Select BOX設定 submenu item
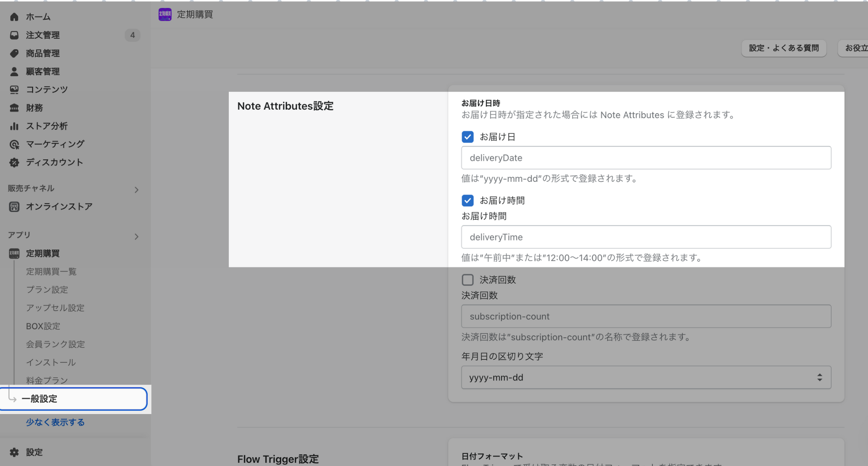This screenshot has height=466, width=868. [43, 326]
